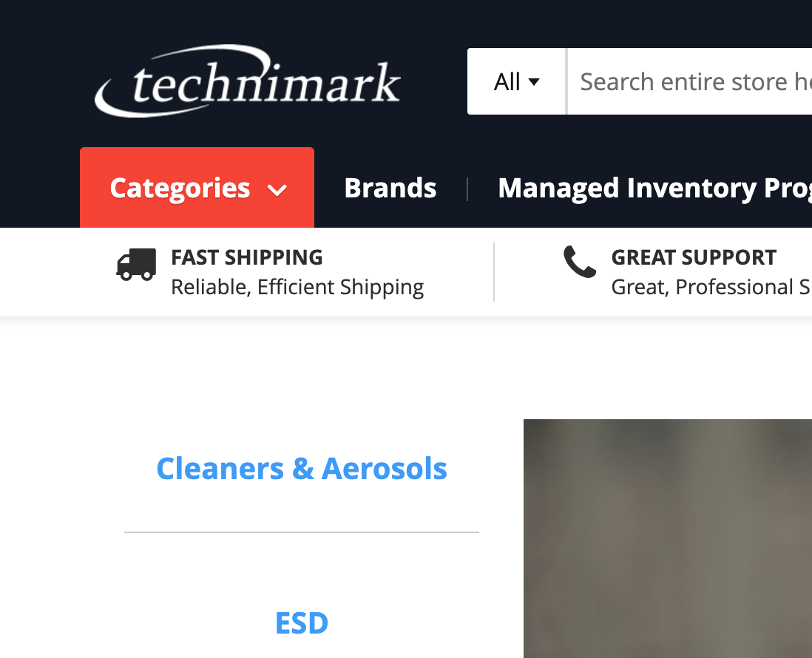This screenshot has width=812, height=658.
Task: Click the caret arrow next to All
Action: pos(534,82)
